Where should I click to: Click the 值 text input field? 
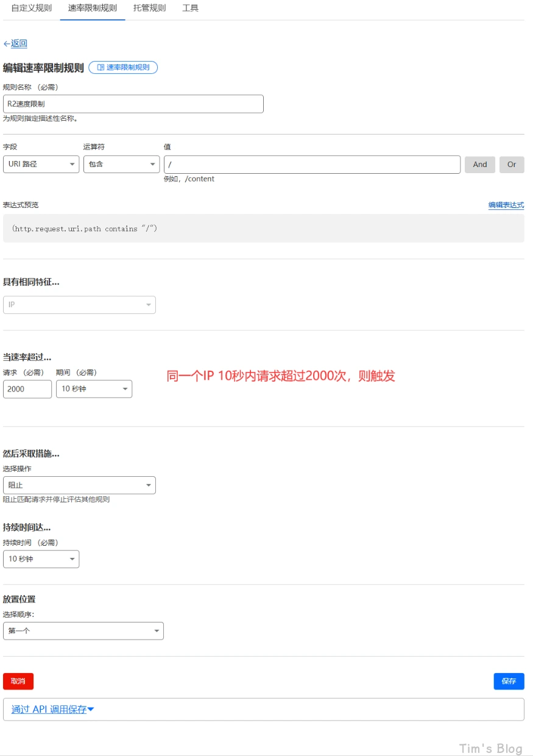(312, 165)
